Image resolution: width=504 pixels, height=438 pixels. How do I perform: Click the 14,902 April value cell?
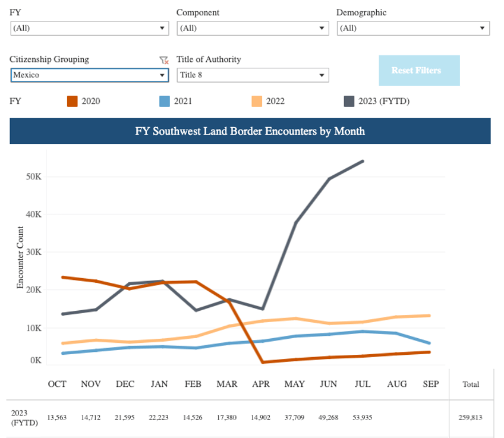coord(261,418)
